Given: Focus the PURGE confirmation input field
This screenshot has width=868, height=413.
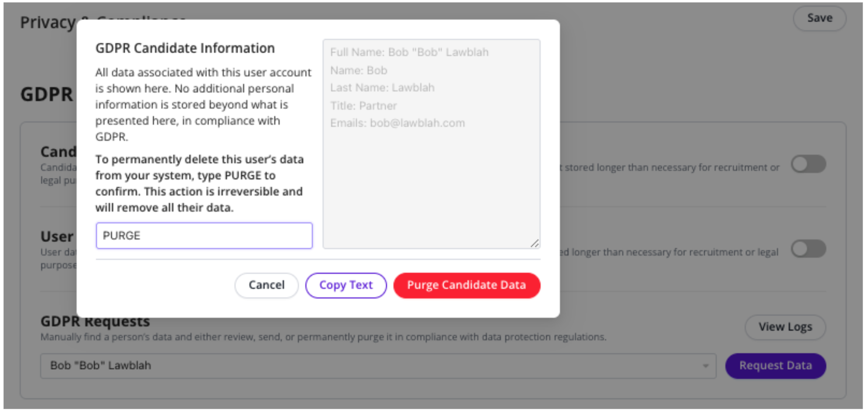Looking at the screenshot, I should point(204,236).
